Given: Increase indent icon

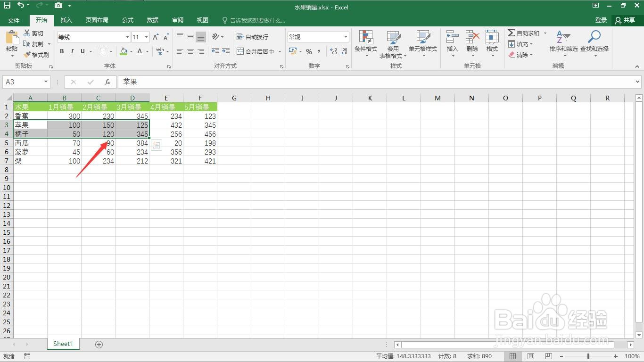Looking at the screenshot, I should [226, 51].
